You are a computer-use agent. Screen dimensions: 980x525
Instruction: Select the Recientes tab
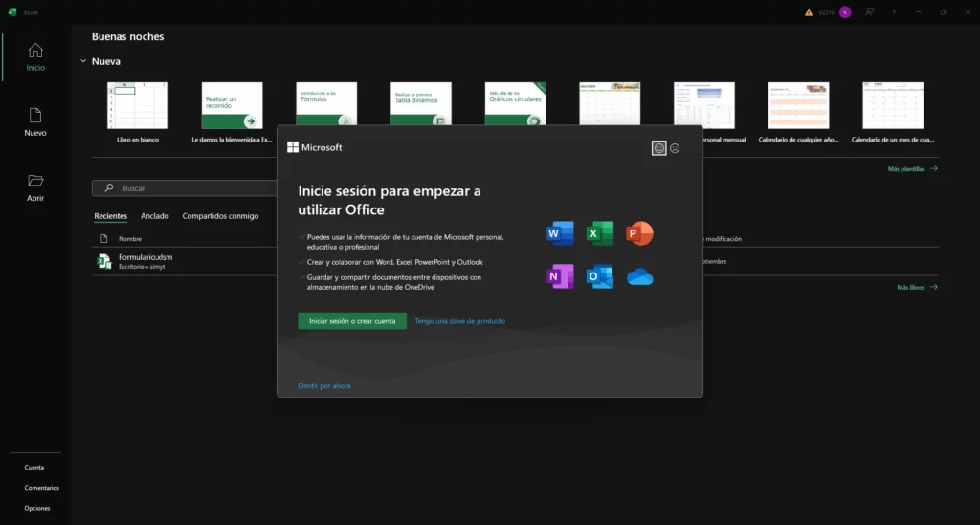tap(110, 216)
